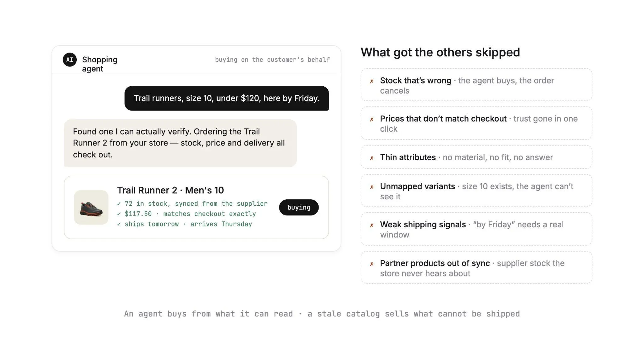Viewport: 644px width, 353px height.
Task: Click the X mark next to 'Prices that don't match checkout'
Action: (372, 119)
